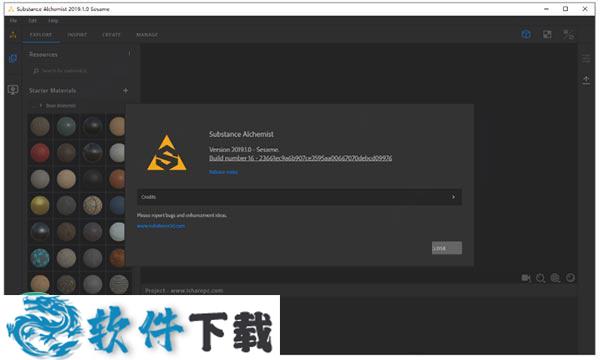The width and height of the screenshot is (600, 360).
Task: Open the Help menu
Action: (53, 21)
